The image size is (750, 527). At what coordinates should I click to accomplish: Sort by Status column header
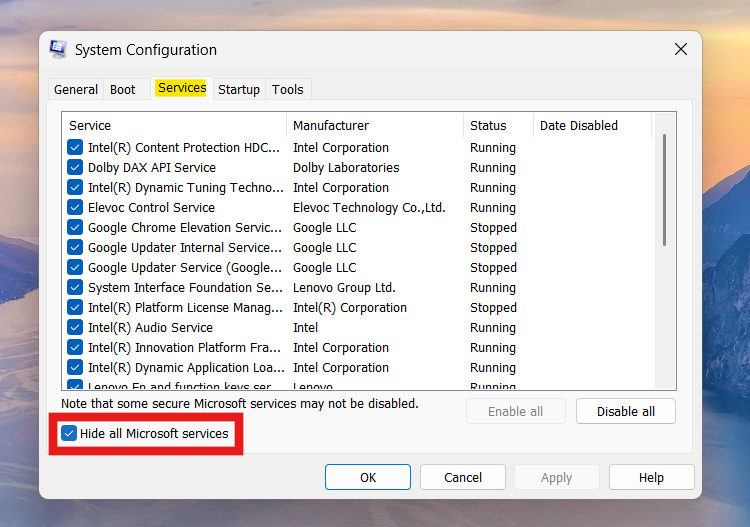(x=498, y=125)
